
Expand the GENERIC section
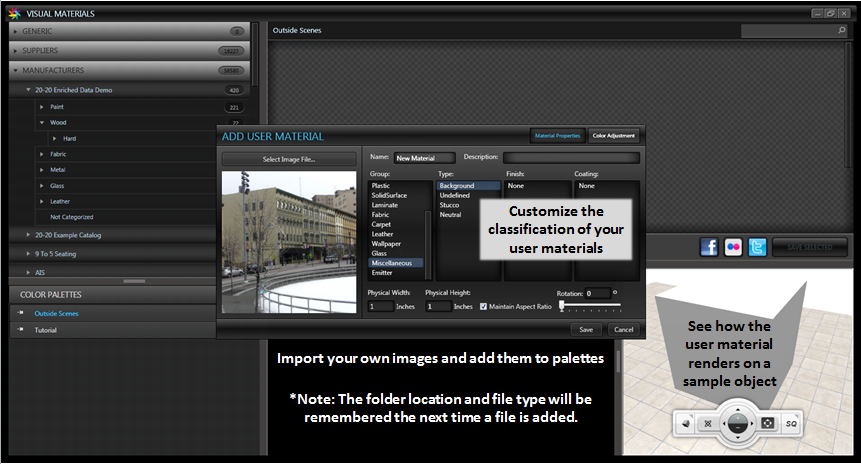[x=15, y=31]
